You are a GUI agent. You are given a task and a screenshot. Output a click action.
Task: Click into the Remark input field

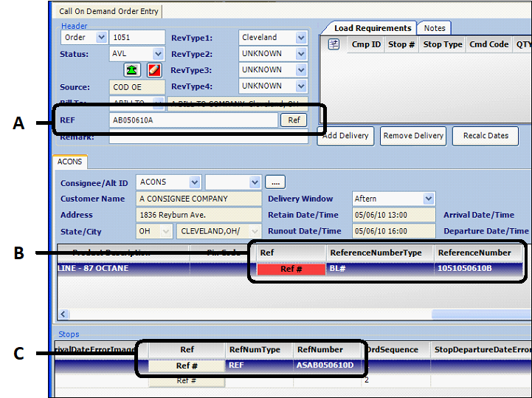click(x=208, y=137)
